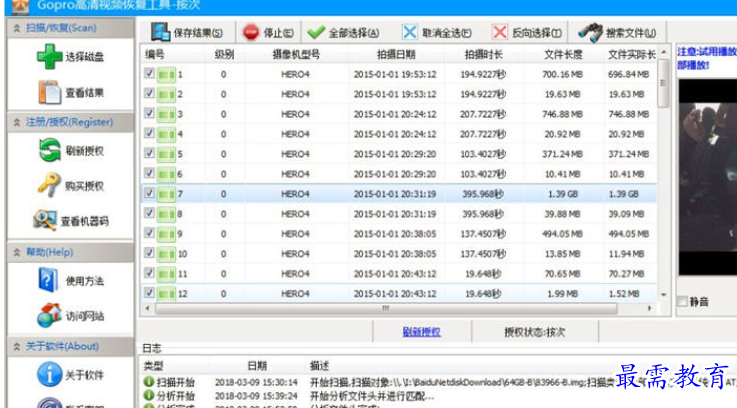The image size is (737, 408).
Task: Toggle the checkbox for file 3
Action: tap(149, 113)
